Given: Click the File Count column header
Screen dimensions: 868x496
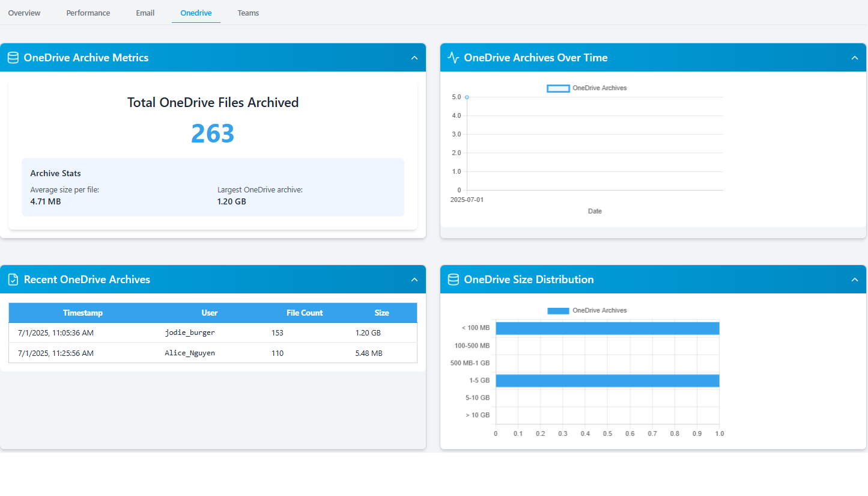Looking at the screenshot, I should [x=305, y=313].
